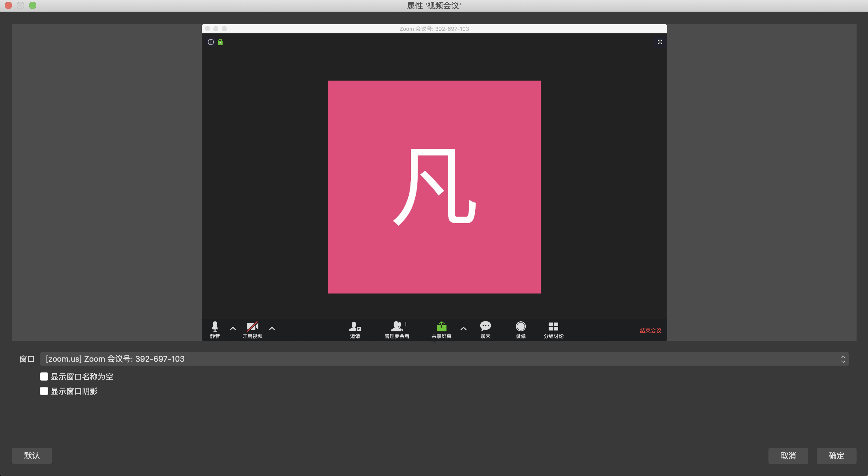Click the start video camera icon

click(x=252, y=327)
